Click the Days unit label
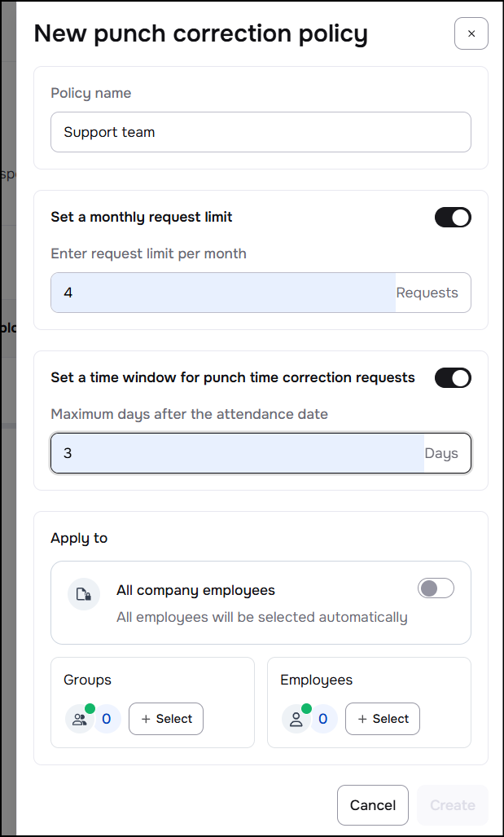This screenshot has height=837, width=504. 441,453
